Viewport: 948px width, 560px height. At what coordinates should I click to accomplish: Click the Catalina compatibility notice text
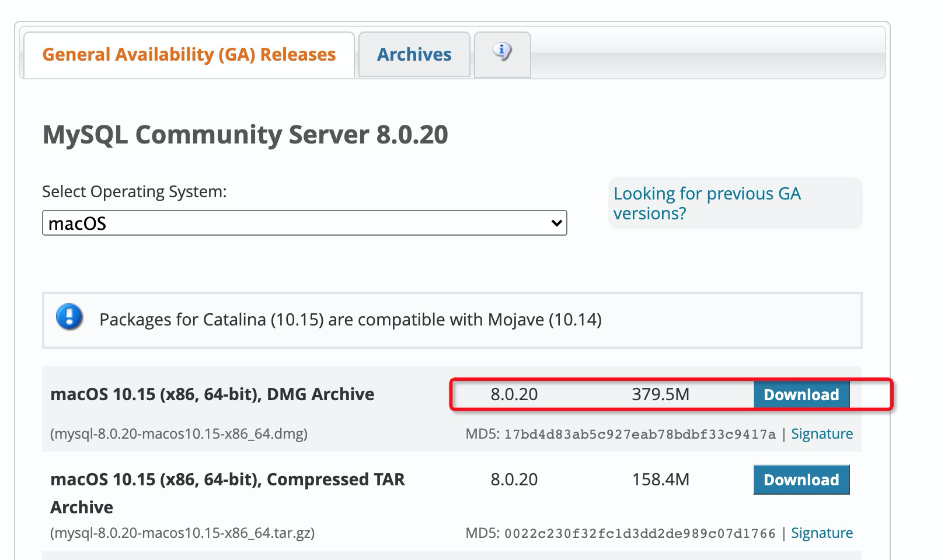[351, 320]
